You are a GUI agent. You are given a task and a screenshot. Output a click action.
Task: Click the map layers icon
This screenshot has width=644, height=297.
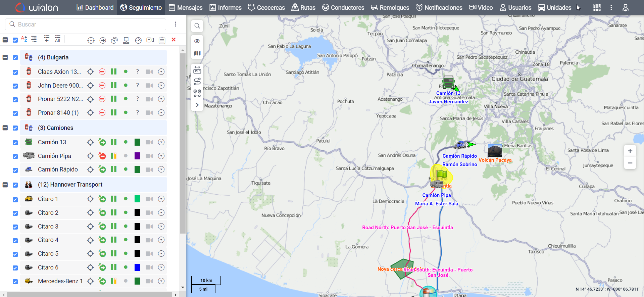pyautogui.click(x=197, y=53)
